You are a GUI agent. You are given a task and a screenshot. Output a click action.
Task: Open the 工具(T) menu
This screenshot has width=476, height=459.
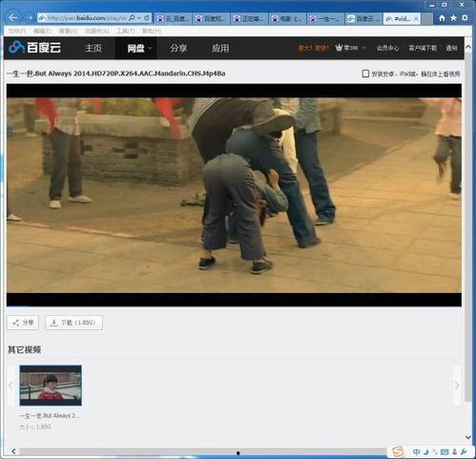pyautogui.click(x=125, y=31)
